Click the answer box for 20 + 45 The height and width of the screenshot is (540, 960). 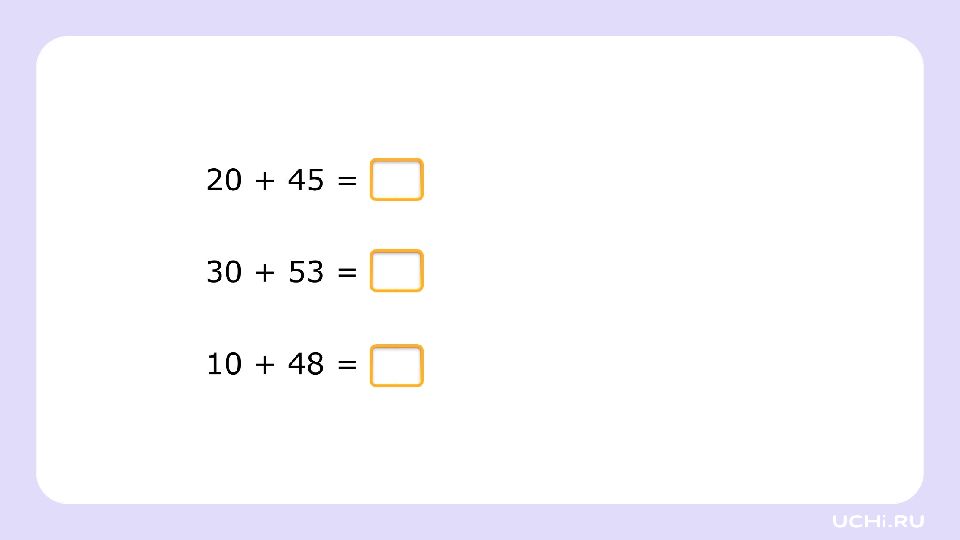[x=397, y=179]
